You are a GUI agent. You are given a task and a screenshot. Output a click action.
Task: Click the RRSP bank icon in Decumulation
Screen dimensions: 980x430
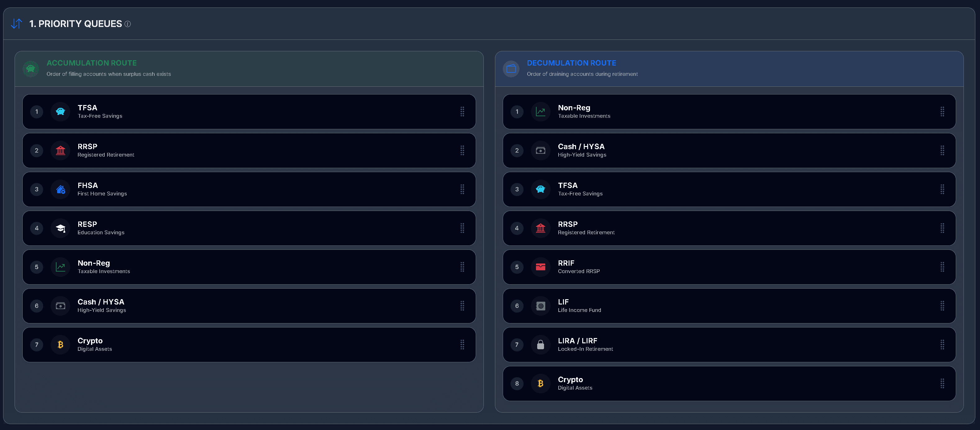[x=541, y=228]
